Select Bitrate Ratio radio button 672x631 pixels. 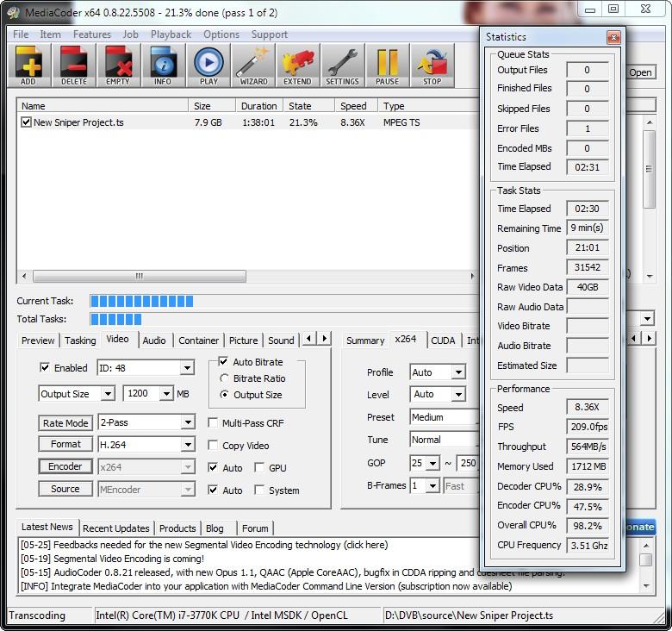click(x=224, y=378)
